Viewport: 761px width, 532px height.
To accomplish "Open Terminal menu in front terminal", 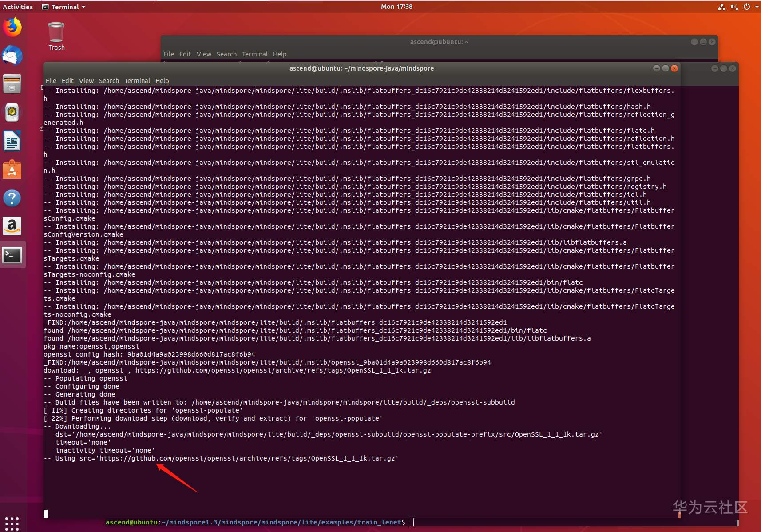I will click(137, 81).
